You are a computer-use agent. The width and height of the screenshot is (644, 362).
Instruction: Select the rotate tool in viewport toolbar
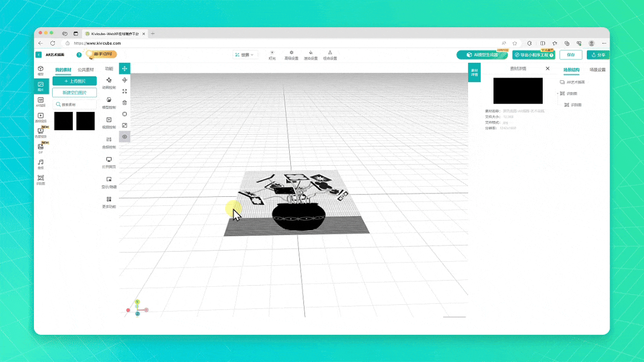click(124, 80)
